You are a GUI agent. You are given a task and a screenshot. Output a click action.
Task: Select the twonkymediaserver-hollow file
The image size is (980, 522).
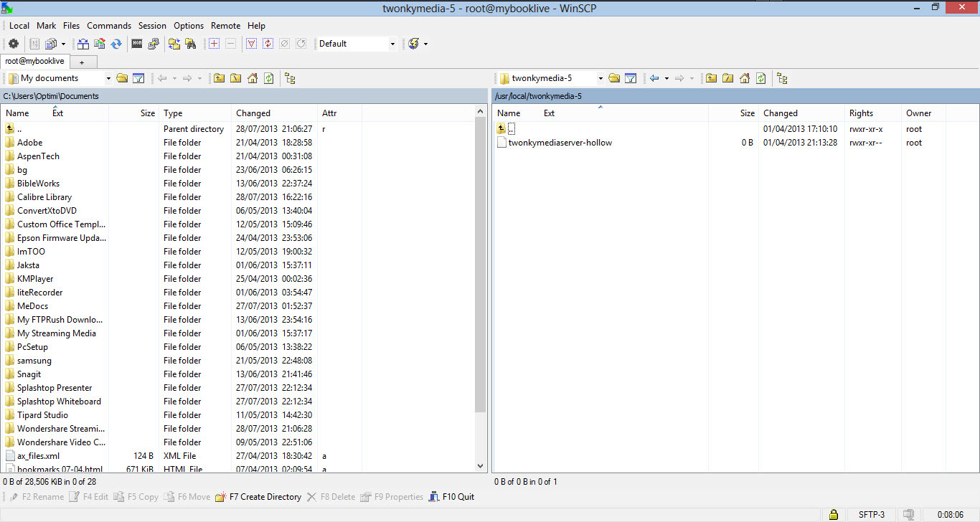click(x=560, y=143)
